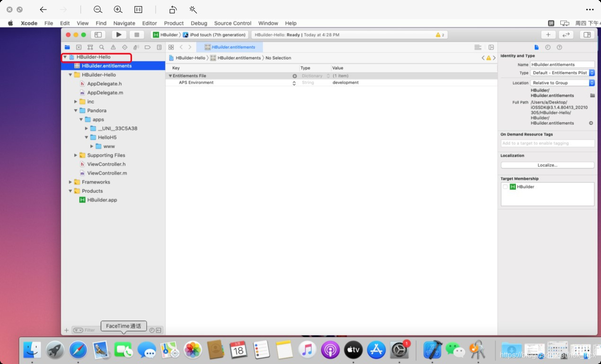Toggle the inspectors panel visibility button
601x364 pixels.
click(x=587, y=35)
